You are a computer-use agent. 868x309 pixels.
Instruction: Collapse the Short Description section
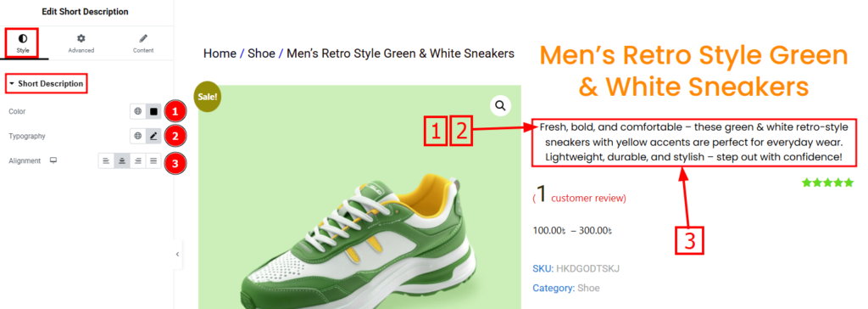pos(47,84)
